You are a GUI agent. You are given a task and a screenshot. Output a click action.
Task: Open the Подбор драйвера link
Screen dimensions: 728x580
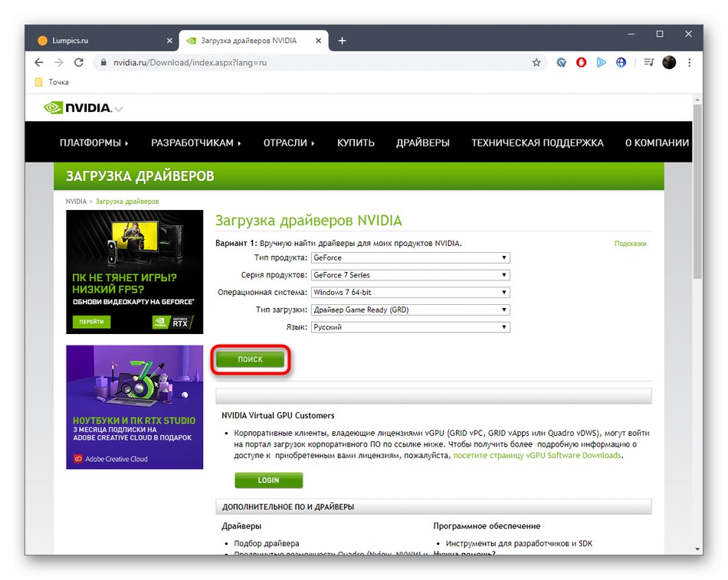tap(267, 543)
